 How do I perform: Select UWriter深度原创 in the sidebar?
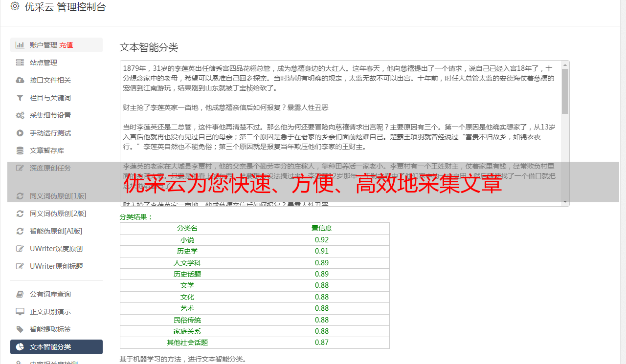tap(57, 249)
